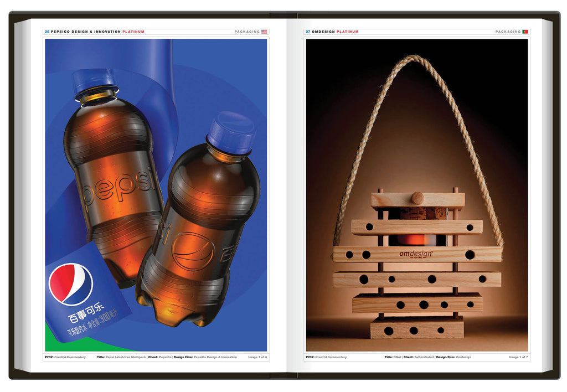Click page number 26 in left header
This screenshot has height=392, width=567.
click(x=47, y=32)
